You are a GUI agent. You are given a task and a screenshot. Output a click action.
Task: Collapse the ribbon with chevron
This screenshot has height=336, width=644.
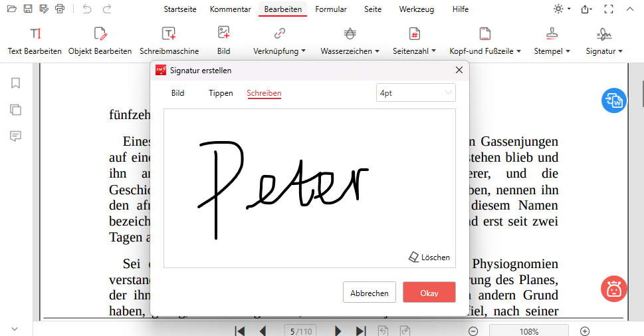coord(629,9)
